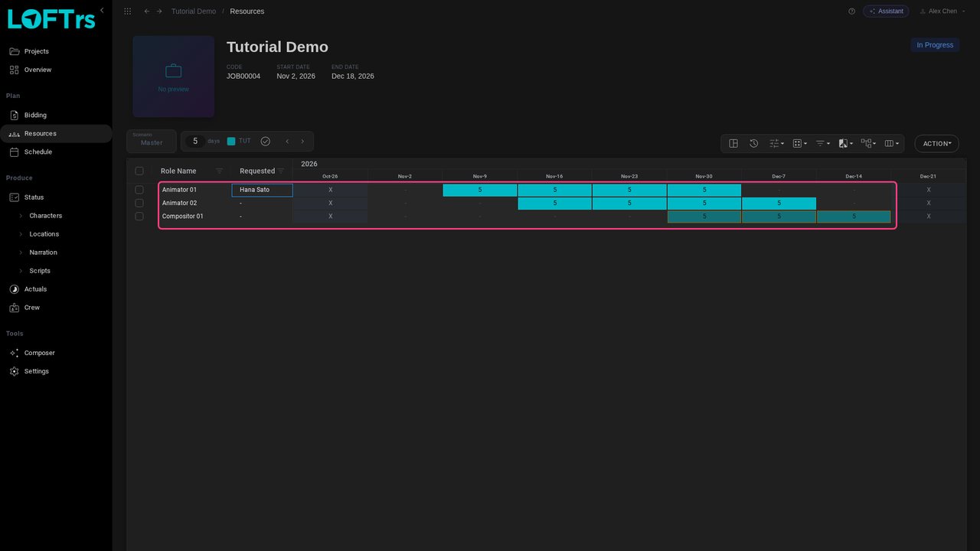Click the Tutorial Demo breadcrumb link
Viewport: 980px width, 551px height.
[x=194, y=11]
